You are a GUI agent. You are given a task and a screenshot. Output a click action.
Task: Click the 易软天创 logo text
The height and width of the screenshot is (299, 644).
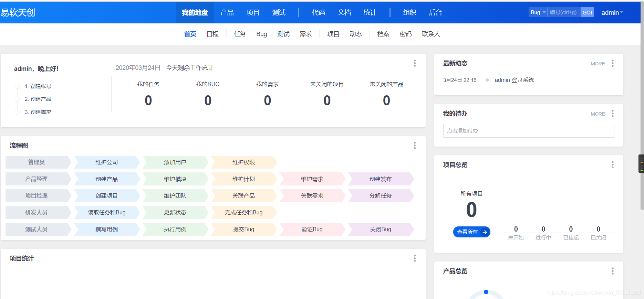point(18,13)
